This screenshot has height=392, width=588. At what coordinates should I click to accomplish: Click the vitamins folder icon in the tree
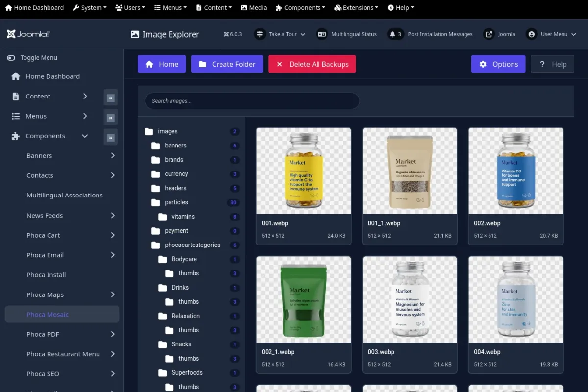[x=163, y=217]
